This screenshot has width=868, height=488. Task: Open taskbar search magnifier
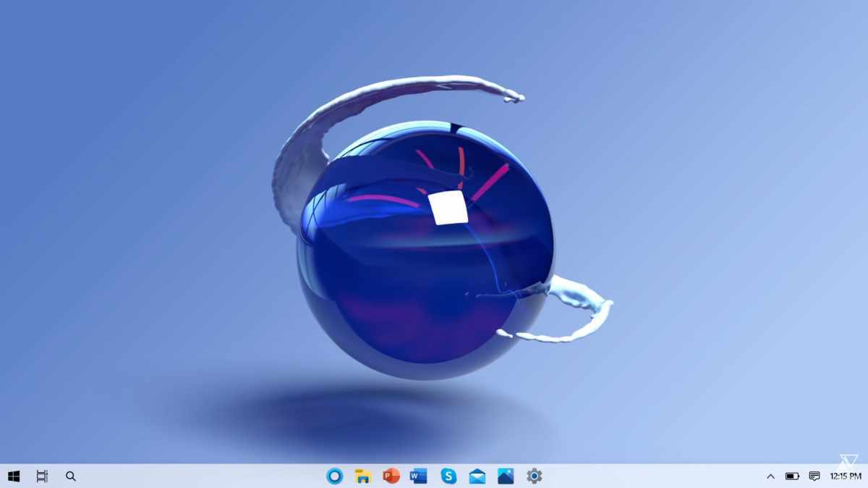click(71, 476)
